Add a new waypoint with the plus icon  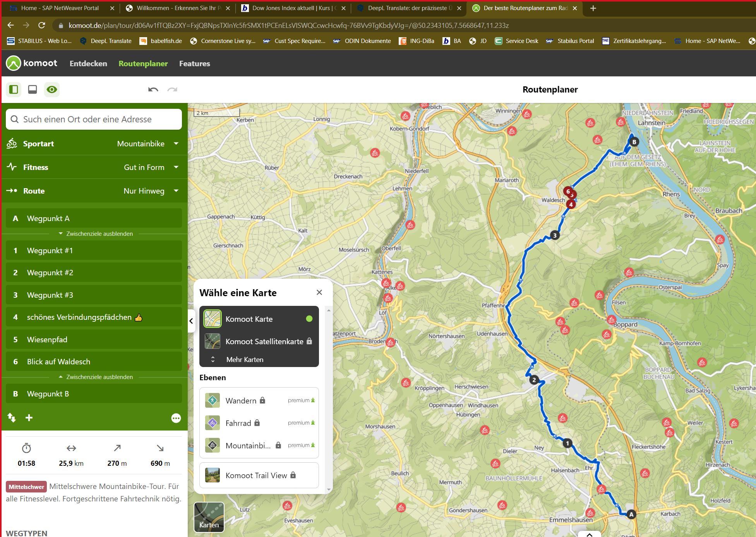pos(29,418)
